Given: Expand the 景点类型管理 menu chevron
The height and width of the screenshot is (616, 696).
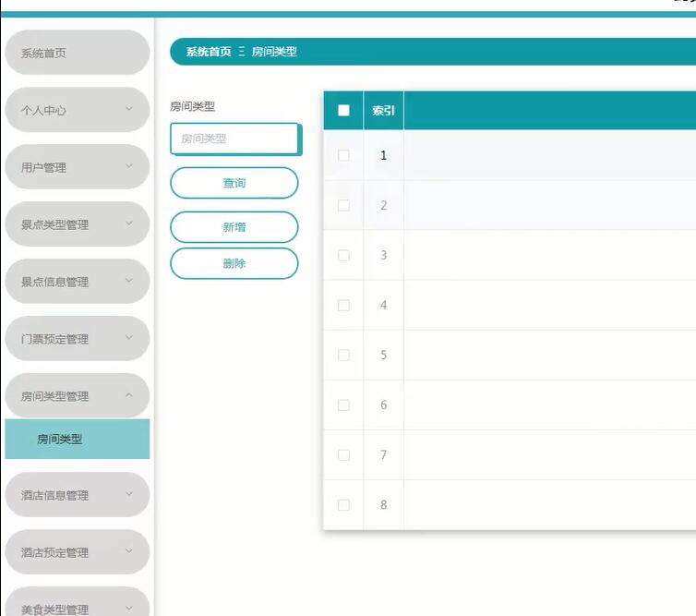Looking at the screenshot, I should [x=128, y=223].
